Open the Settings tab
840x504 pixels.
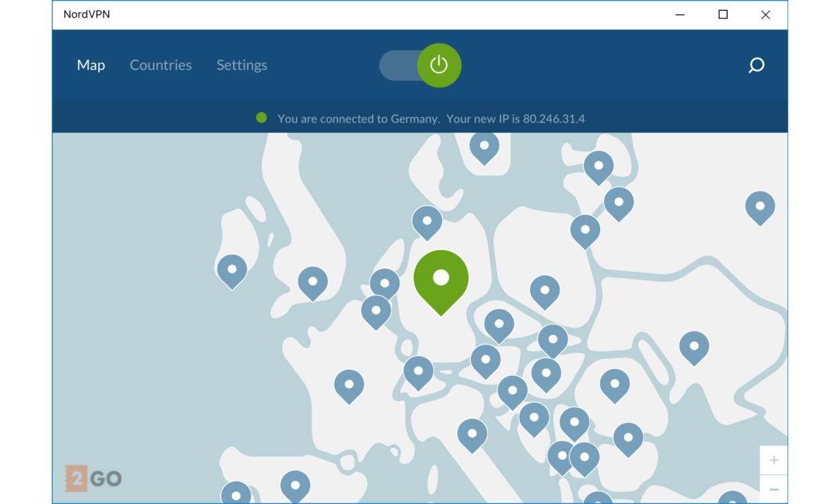241,65
